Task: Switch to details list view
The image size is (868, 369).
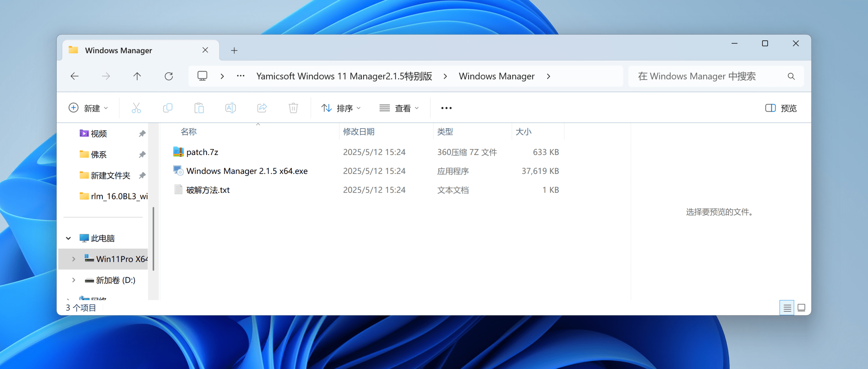Action: click(x=787, y=308)
